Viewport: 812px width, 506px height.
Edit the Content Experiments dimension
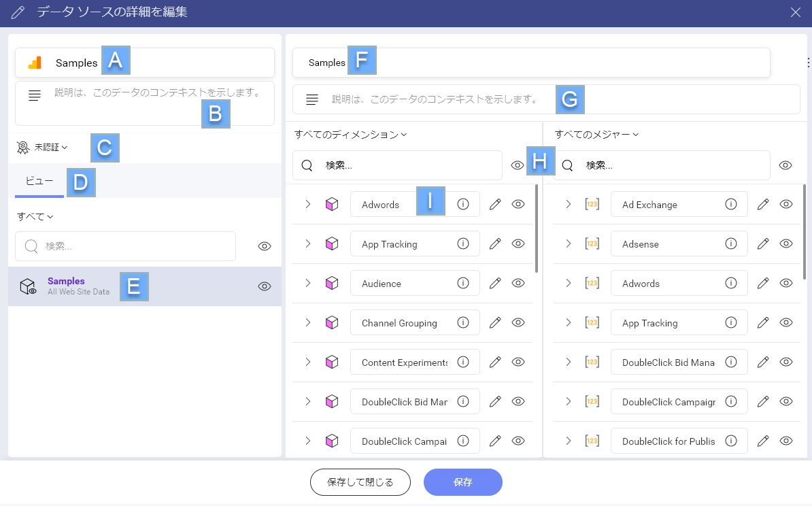[x=495, y=362]
